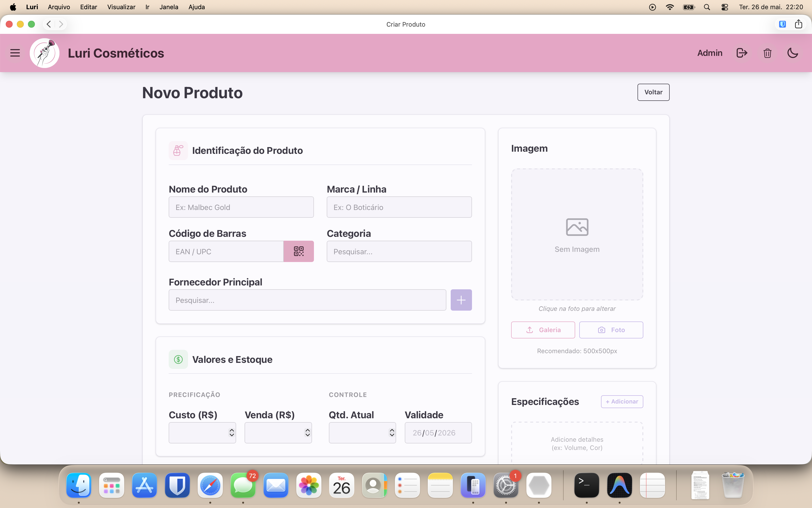
Task: Click the Luri Cosméticos logo
Action: coord(45,53)
